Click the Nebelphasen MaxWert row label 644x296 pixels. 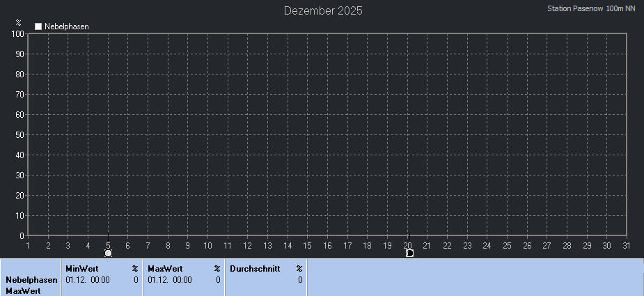tap(31, 286)
